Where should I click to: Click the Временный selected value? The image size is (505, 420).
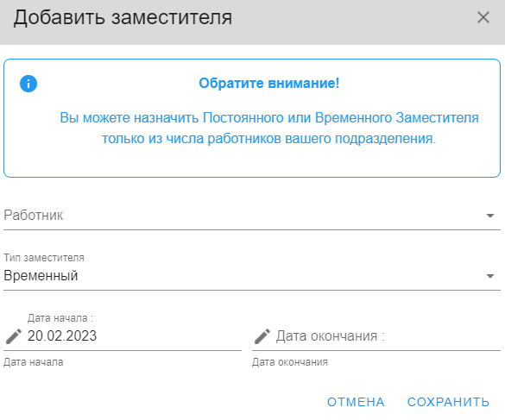[41, 276]
